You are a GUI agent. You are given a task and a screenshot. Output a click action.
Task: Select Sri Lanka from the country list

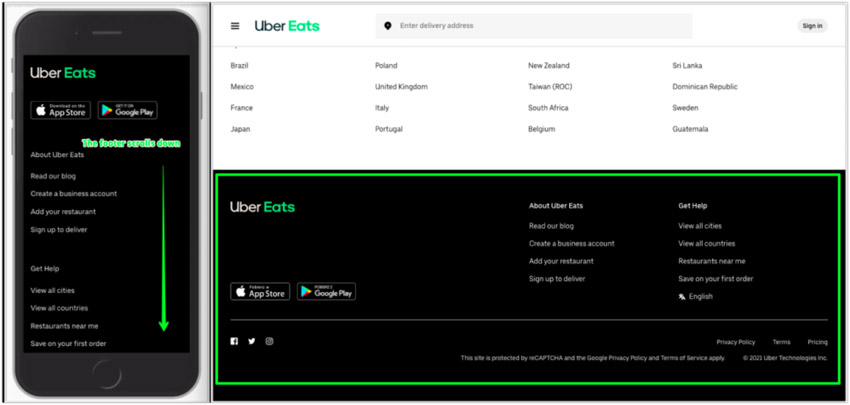click(687, 66)
